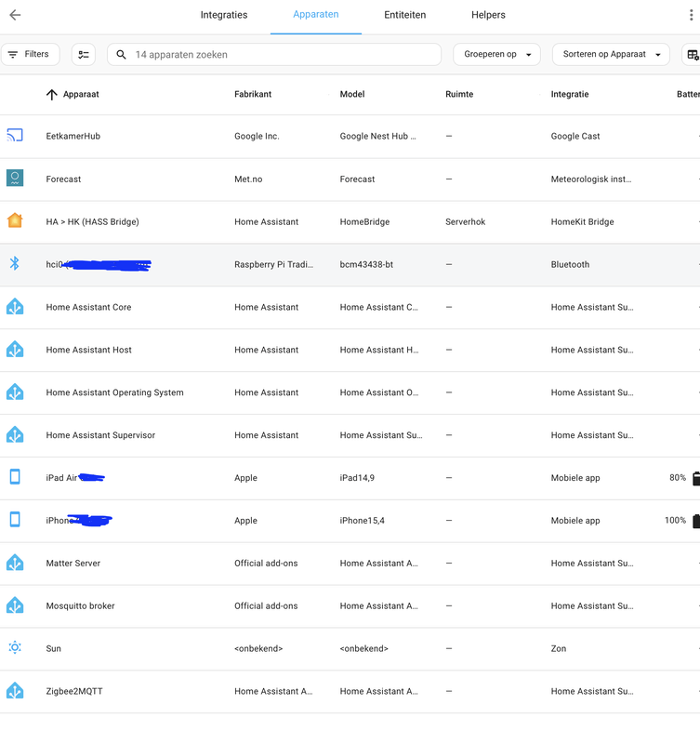
Task: Open the hci0 Bluetooth device row
Action: [x=350, y=264]
